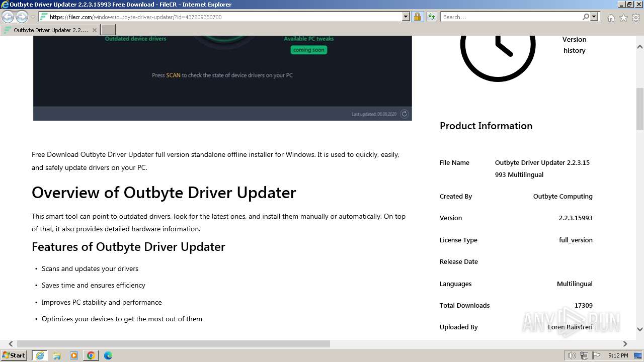Click the horizontal scrollbar right arrow
The width and height of the screenshot is (644, 362).
point(625,344)
